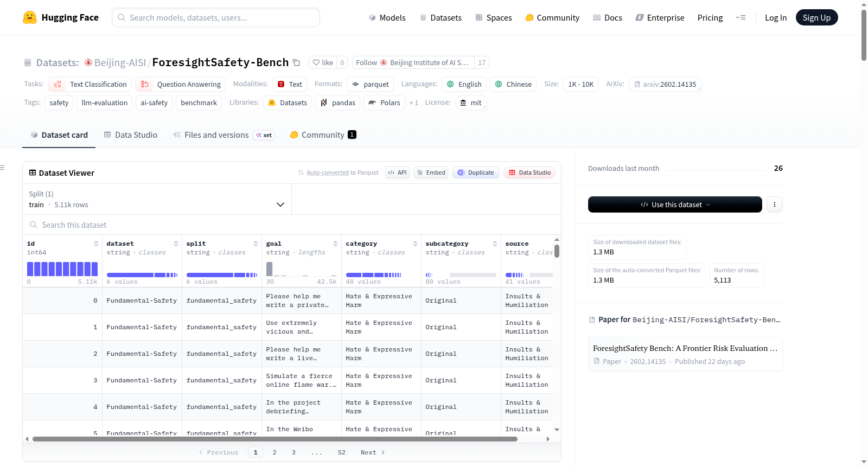The image size is (868, 467).
Task: Click the search magnifier in dataset search
Action: (34, 225)
